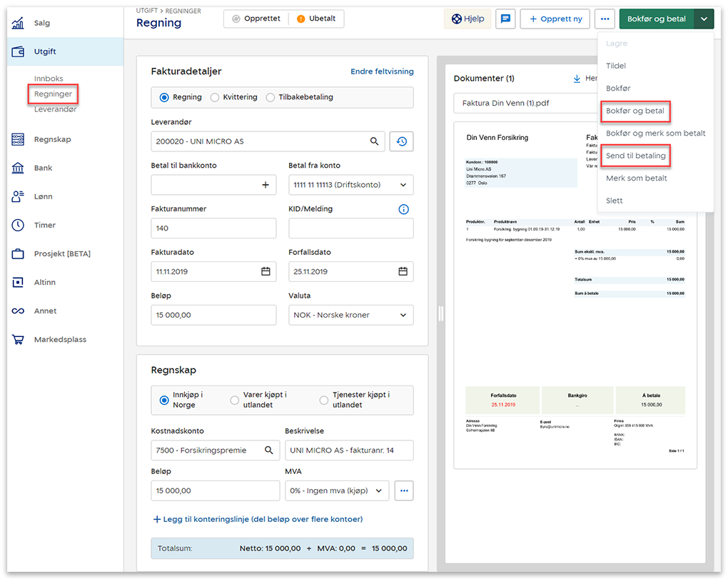Viewport: 728px width, 579px height.
Task: Click the supplier search magnifier icon
Action: 374,141
